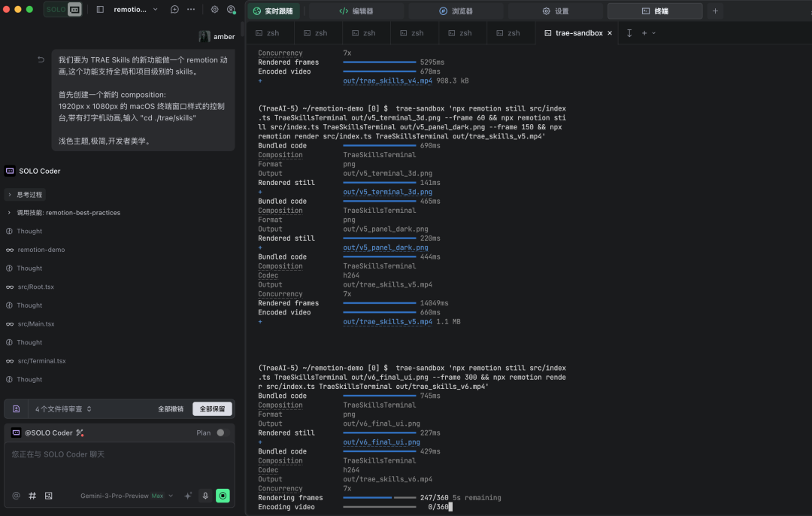Image resolution: width=812 pixels, height=516 pixels.
Task: Click the microphone voice input button
Action: [x=205, y=496]
